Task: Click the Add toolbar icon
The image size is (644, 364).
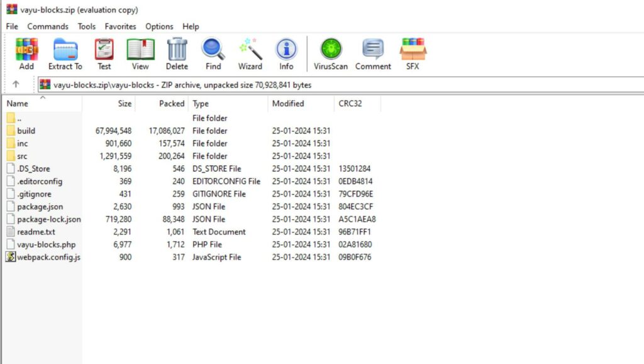Action: [x=26, y=54]
